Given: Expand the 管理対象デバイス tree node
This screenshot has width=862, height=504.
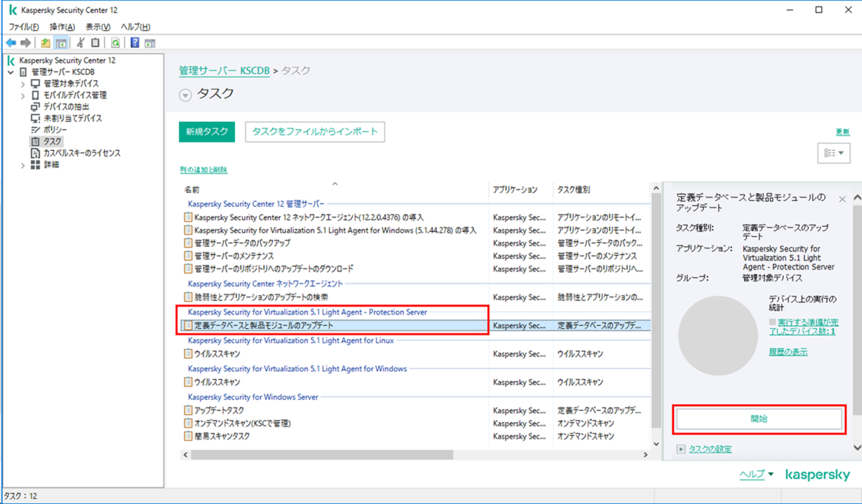Looking at the screenshot, I should (22, 83).
